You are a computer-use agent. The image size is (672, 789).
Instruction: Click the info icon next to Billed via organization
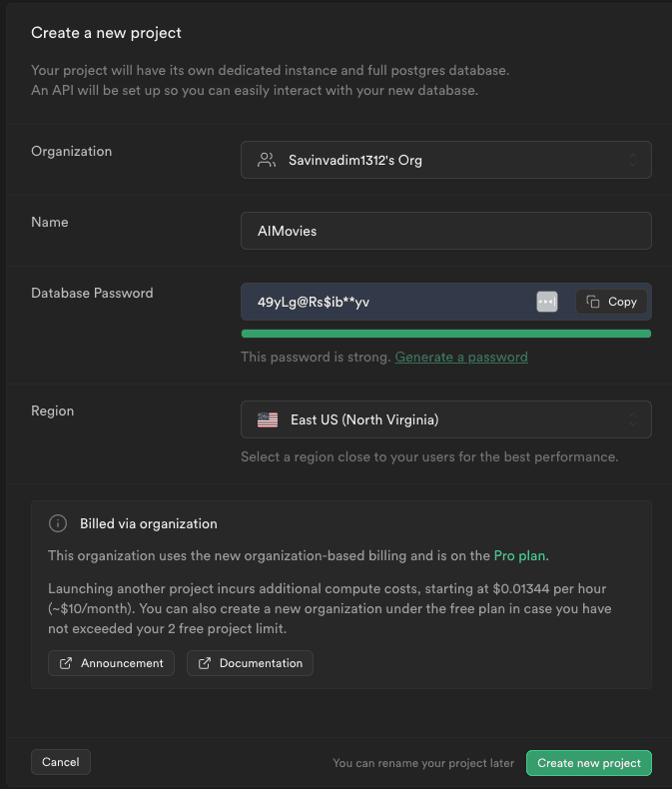(58, 523)
